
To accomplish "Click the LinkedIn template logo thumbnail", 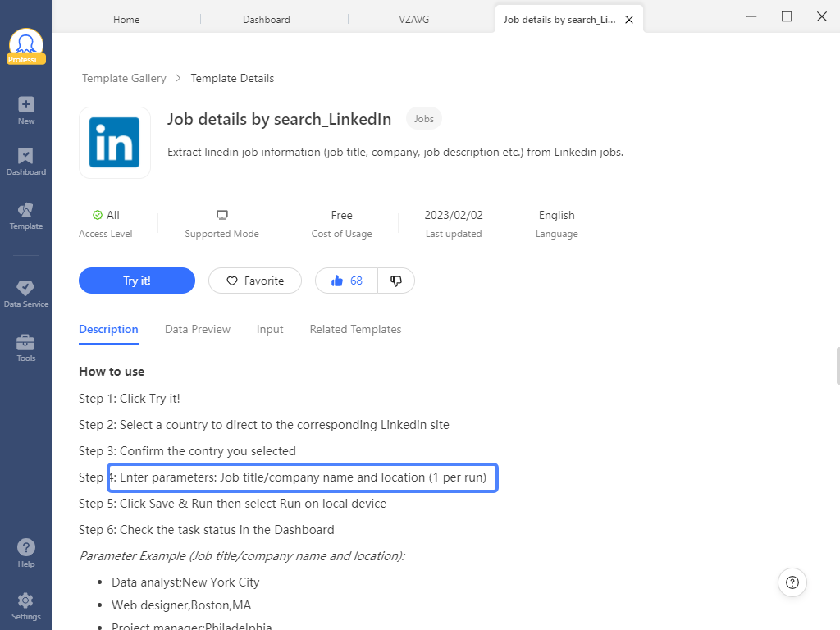I will pyautogui.click(x=115, y=143).
